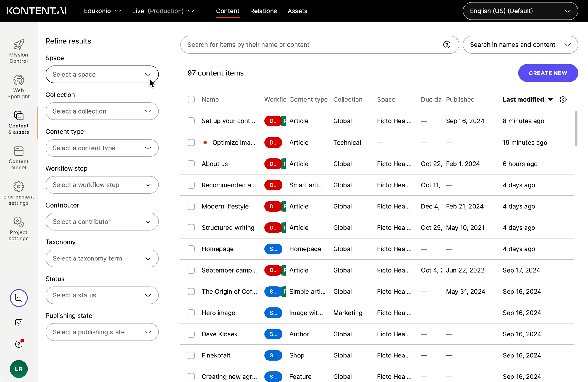Image resolution: width=588 pixels, height=382 pixels.
Task: Open the Select a space dropdown
Action: (x=102, y=74)
